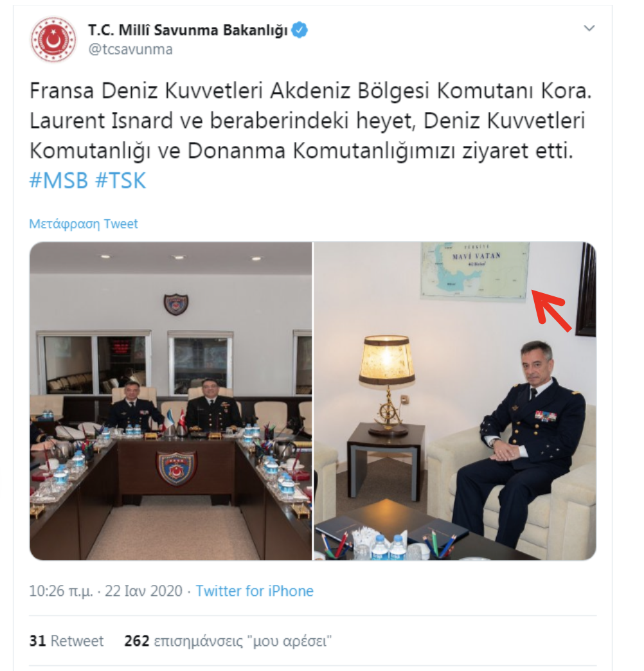Click Μετάφραση Tweet to translate
The height and width of the screenshot is (671, 644).
coord(84,224)
